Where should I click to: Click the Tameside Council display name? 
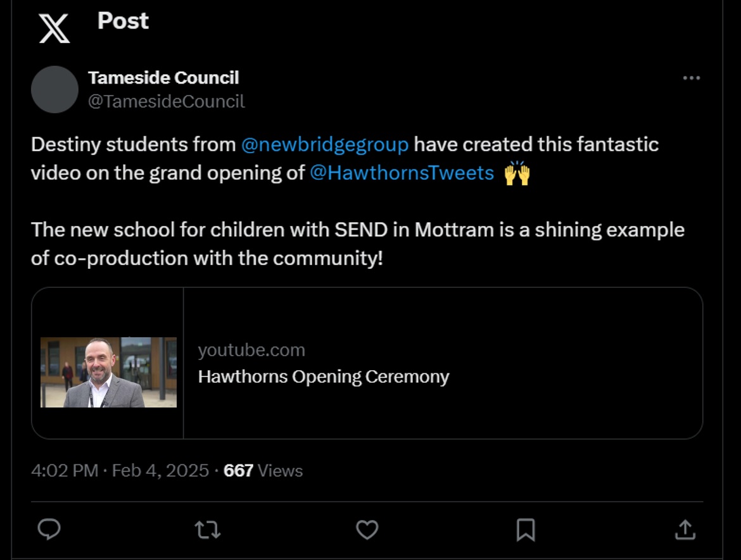click(163, 78)
